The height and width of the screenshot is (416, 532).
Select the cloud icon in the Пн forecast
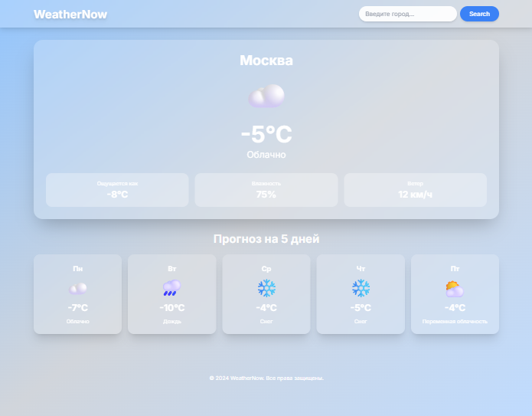click(77, 288)
